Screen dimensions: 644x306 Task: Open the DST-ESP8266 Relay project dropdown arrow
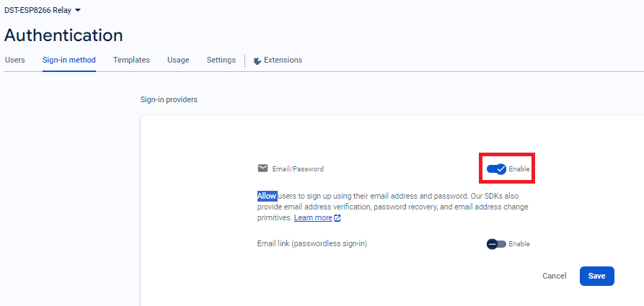pos(78,10)
